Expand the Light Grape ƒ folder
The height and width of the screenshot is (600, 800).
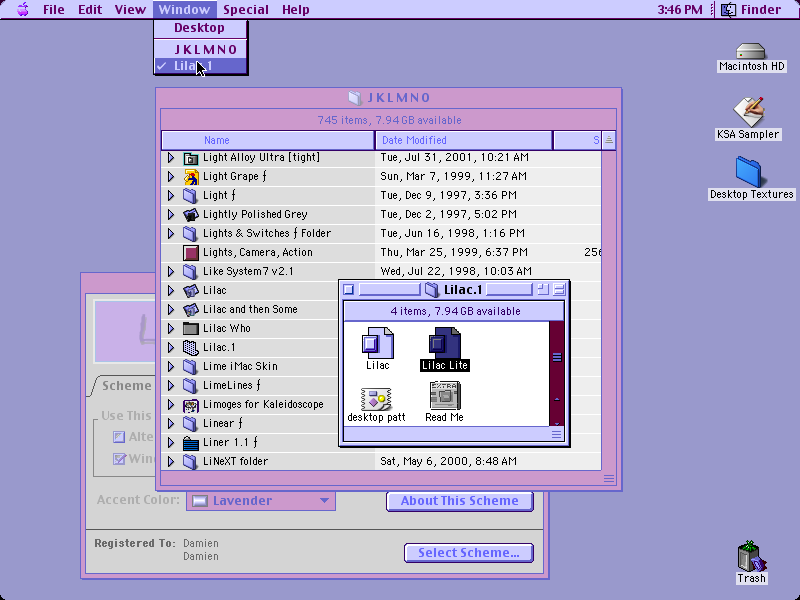tap(171, 177)
